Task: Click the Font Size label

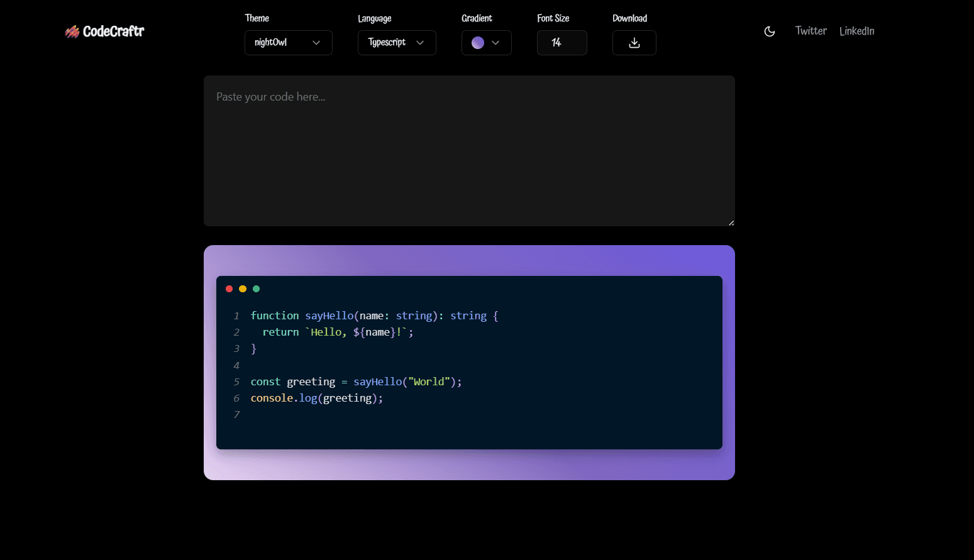Action: (x=553, y=18)
